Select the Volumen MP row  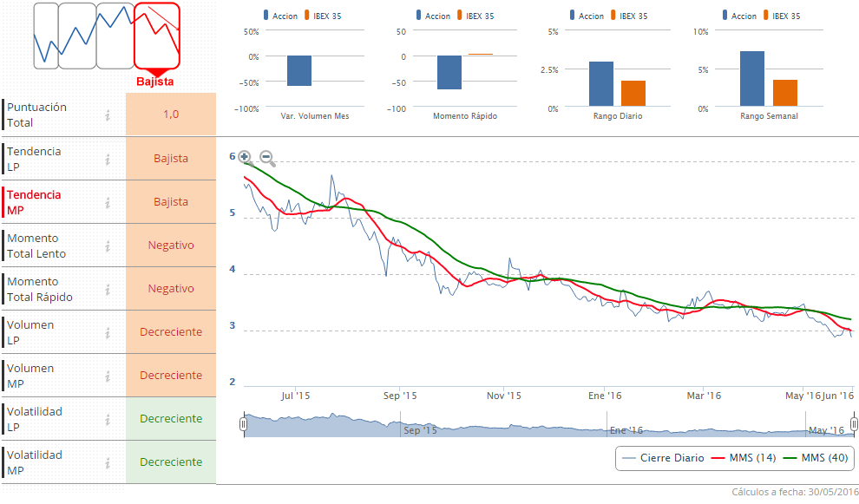click(109, 376)
